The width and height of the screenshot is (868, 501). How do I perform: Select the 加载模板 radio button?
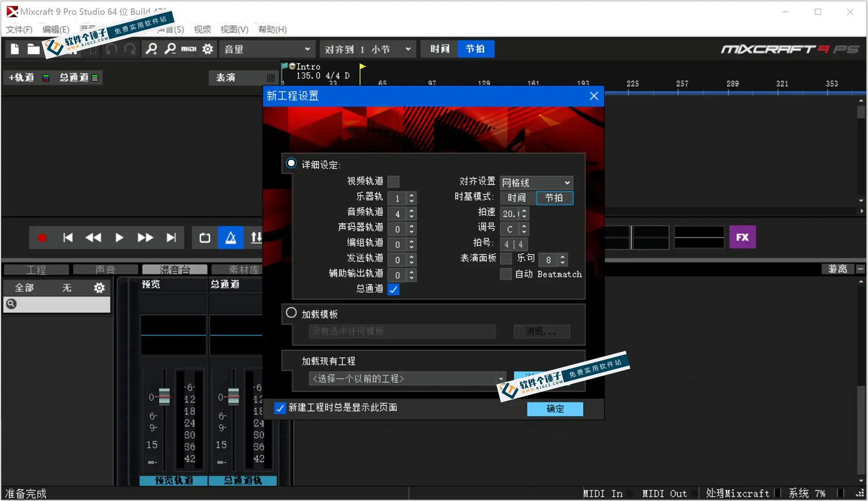coord(291,313)
